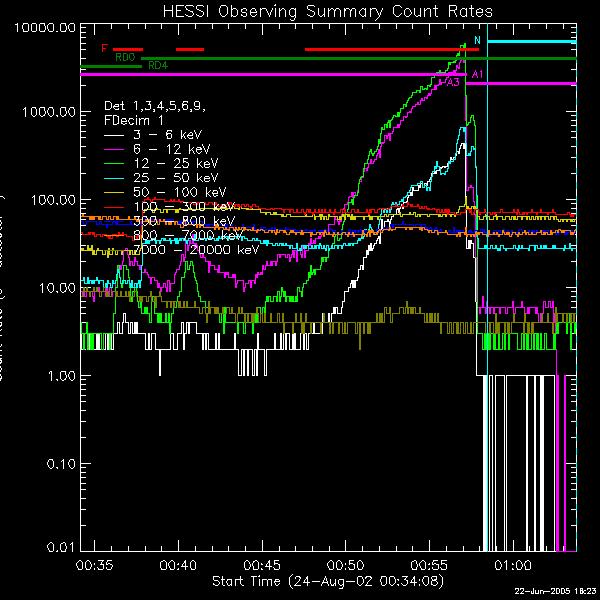The height and width of the screenshot is (600, 600).
Task: Click the 0.01 y-axis tick label
Action: tap(62, 547)
